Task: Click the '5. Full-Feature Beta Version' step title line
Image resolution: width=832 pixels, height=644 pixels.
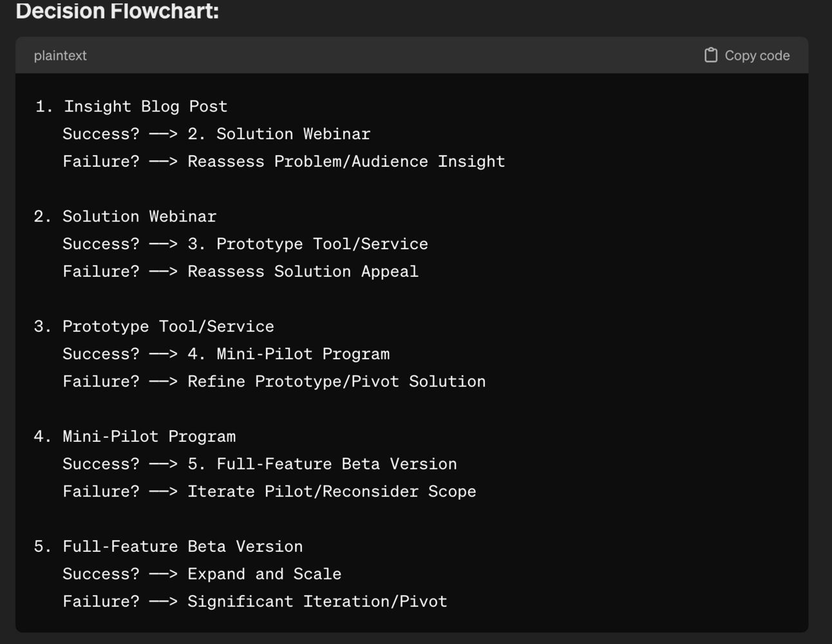Action: [169, 547]
